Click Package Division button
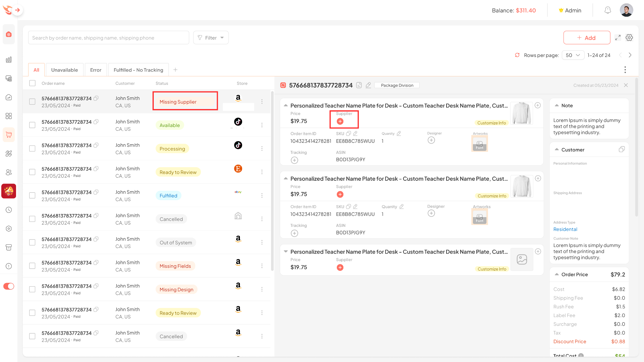 (397, 85)
